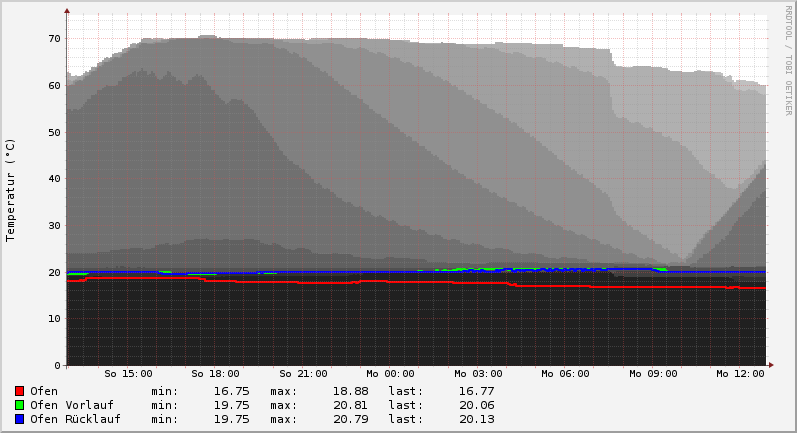This screenshot has height=433, width=797.
Task: Click the red arrow at the time axis end
Action: tap(770, 365)
